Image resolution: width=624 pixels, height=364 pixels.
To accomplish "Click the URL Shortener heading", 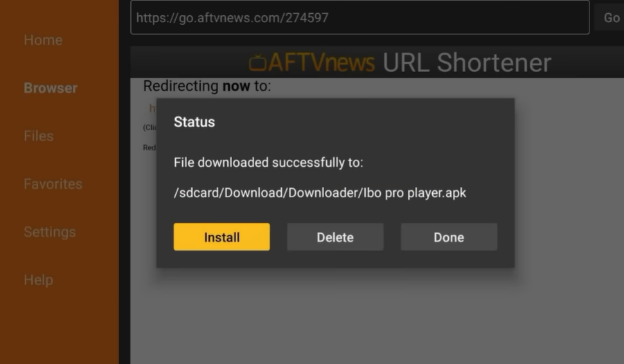I will point(467,63).
